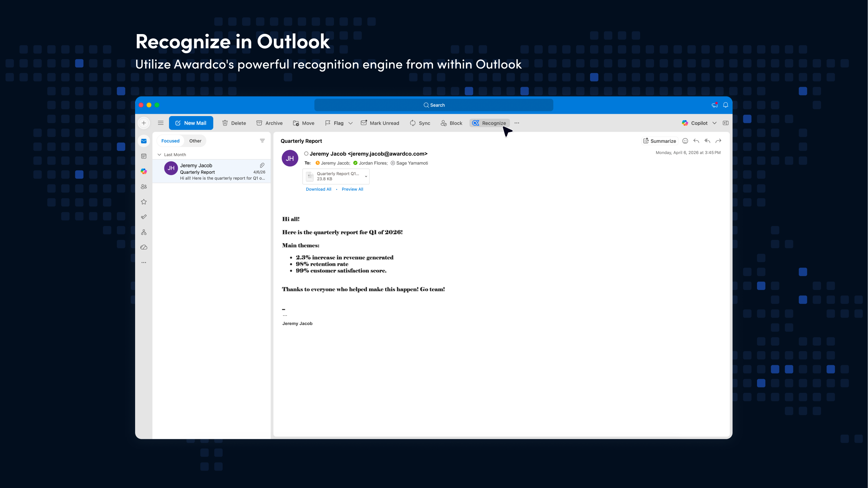Open the Calendar view in sidebar

tap(144, 156)
